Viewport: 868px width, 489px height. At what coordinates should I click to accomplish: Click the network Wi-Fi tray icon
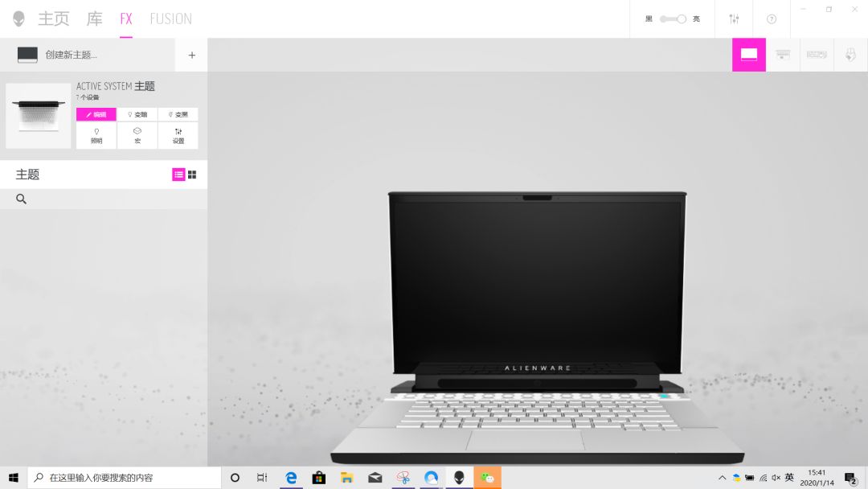pos(763,478)
